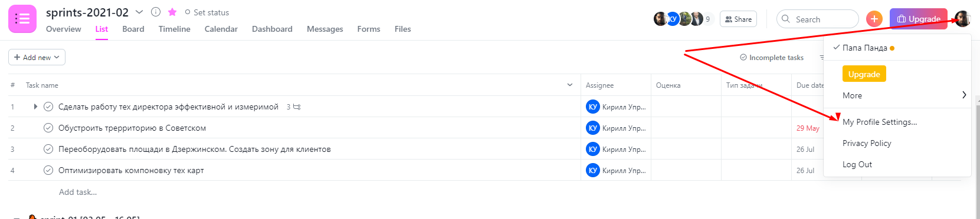980x219 pixels.
Task: Click the KY member avatar in header
Action: tap(673, 19)
